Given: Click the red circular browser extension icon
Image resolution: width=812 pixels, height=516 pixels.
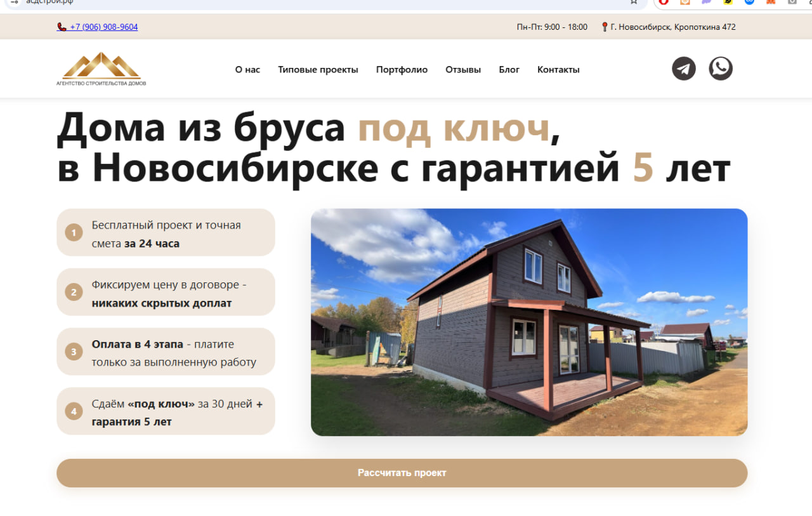Looking at the screenshot, I should coord(664,3).
